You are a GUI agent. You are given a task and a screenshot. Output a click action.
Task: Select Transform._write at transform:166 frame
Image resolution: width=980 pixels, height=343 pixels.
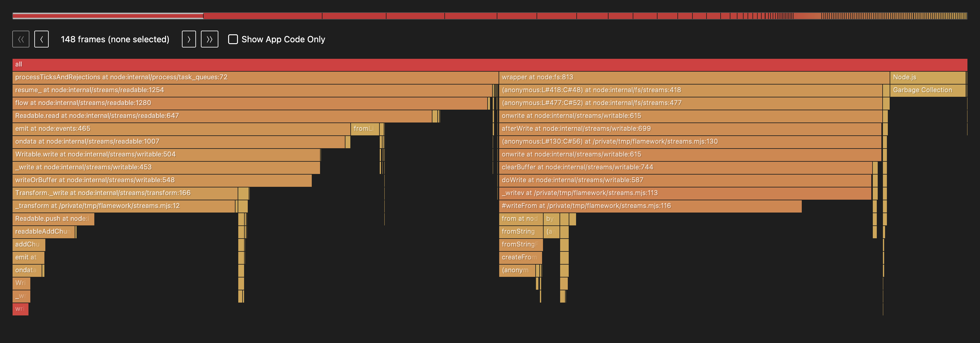click(125, 193)
